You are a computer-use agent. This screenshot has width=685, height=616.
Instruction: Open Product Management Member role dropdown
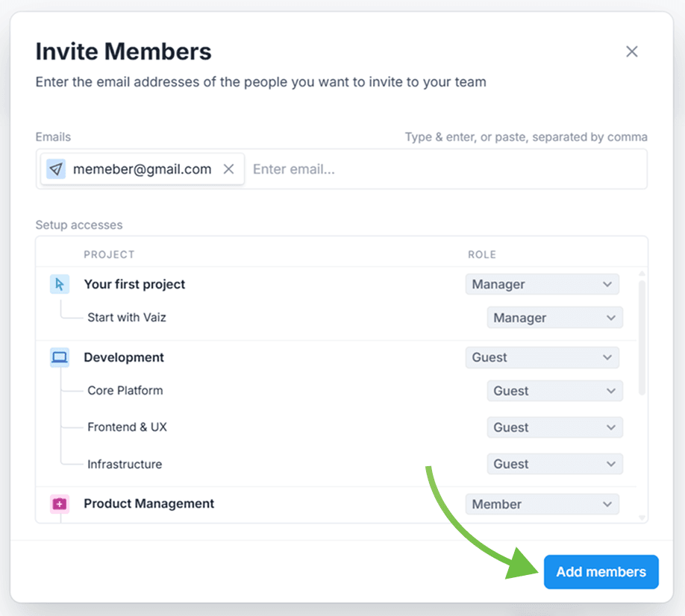click(x=542, y=504)
